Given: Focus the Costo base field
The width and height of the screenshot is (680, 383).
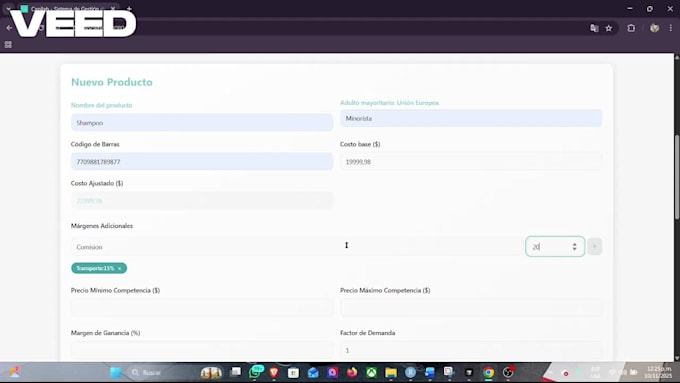Looking at the screenshot, I should pyautogui.click(x=471, y=161).
